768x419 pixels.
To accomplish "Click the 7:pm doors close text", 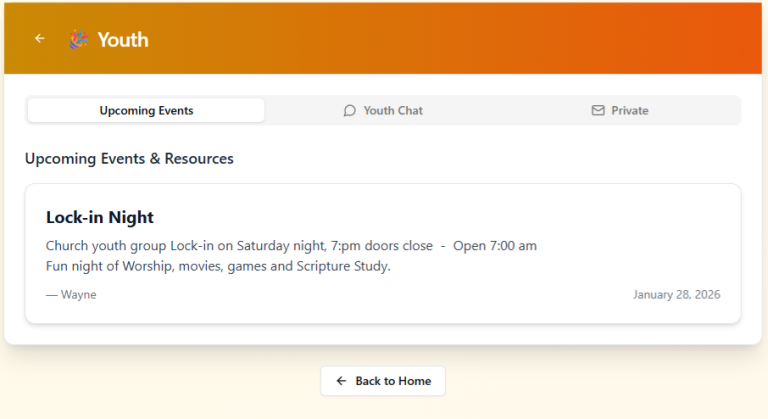I will 380,246.
